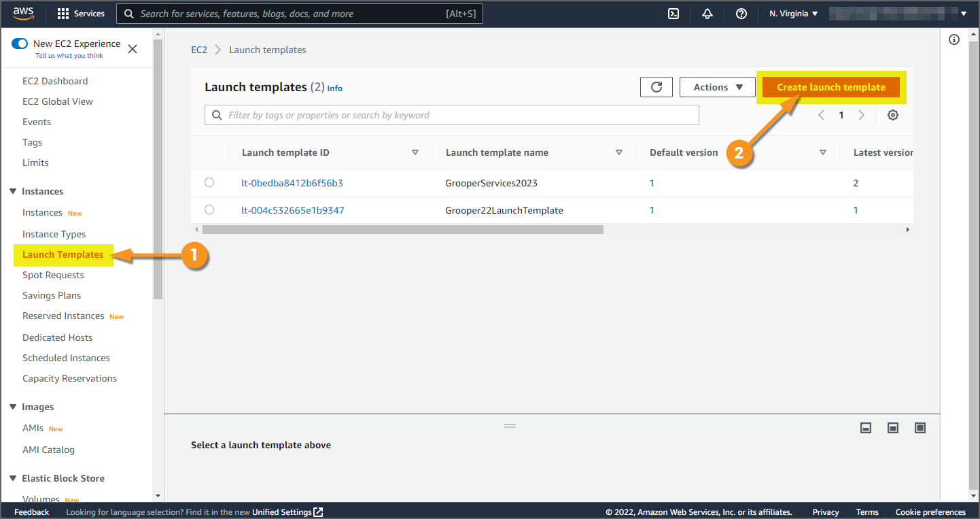
Task: Click the table horizontal scrollbar
Action: 403,230
